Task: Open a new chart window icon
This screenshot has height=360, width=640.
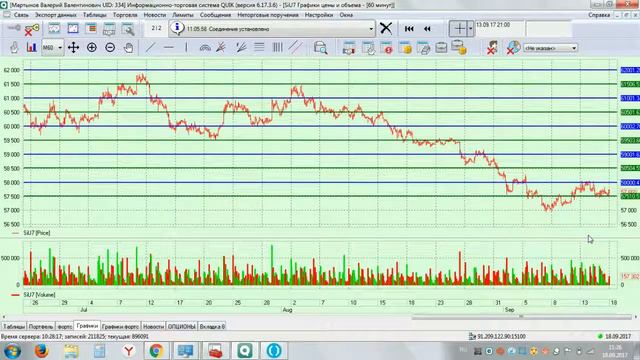Action: click(54, 29)
